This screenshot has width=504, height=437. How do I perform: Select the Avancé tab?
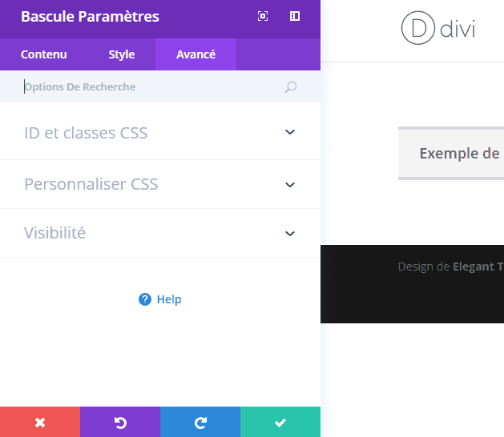[x=196, y=54]
